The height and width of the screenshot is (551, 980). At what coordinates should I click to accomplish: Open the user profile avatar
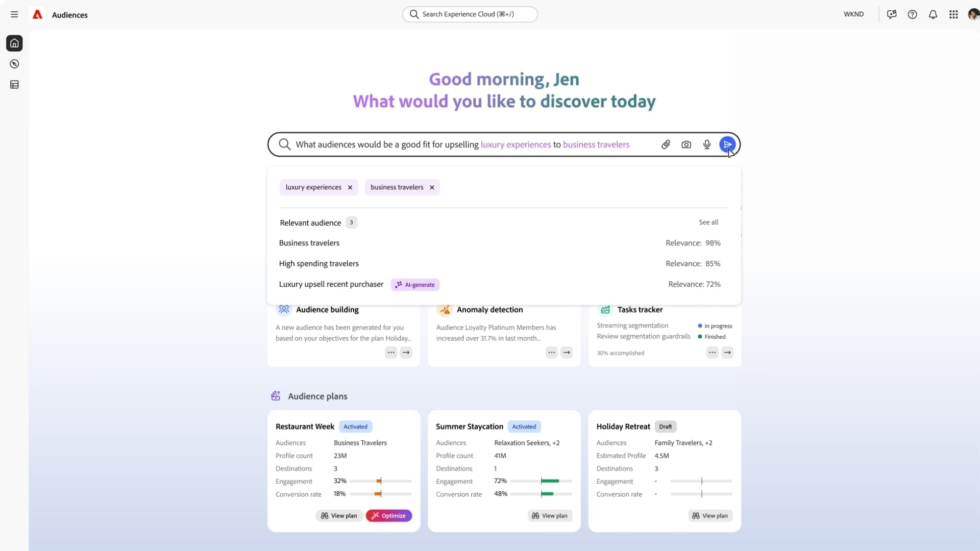point(973,14)
